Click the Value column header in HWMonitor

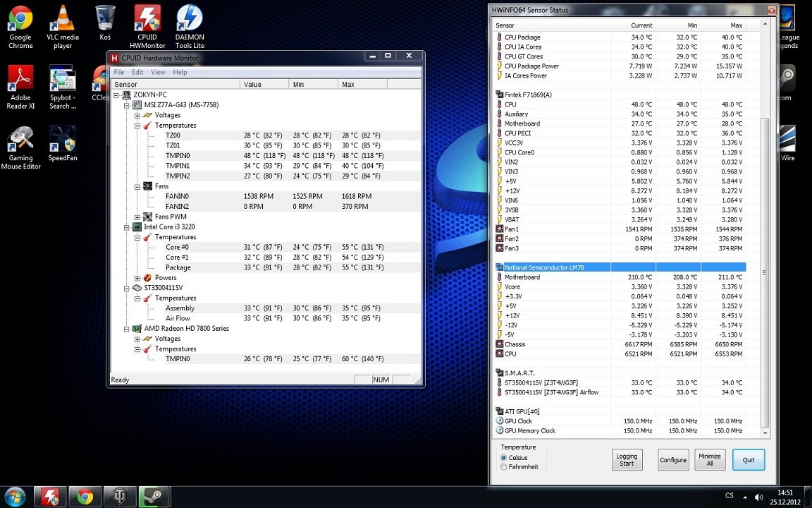click(x=264, y=85)
